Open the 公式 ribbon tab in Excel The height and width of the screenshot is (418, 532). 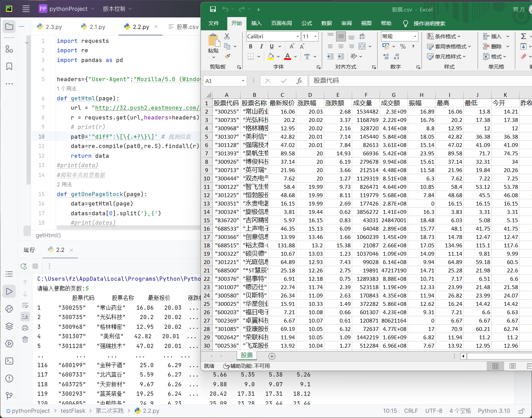coord(306,23)
